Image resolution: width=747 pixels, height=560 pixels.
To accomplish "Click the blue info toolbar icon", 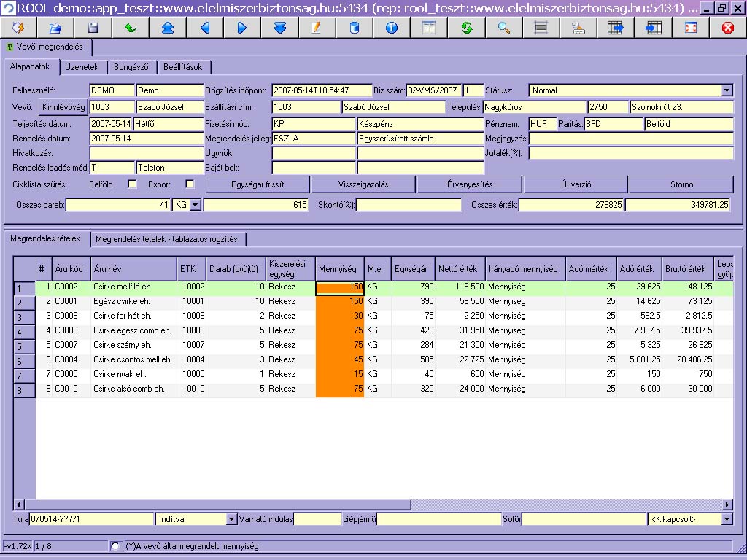I will (x=392, y=28).
